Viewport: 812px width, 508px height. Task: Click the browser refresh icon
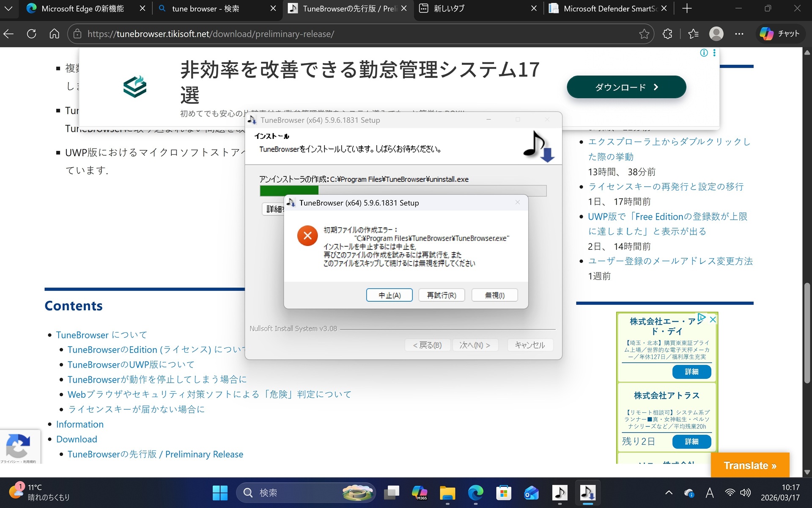pyautogui.click(x=31, y=34)
